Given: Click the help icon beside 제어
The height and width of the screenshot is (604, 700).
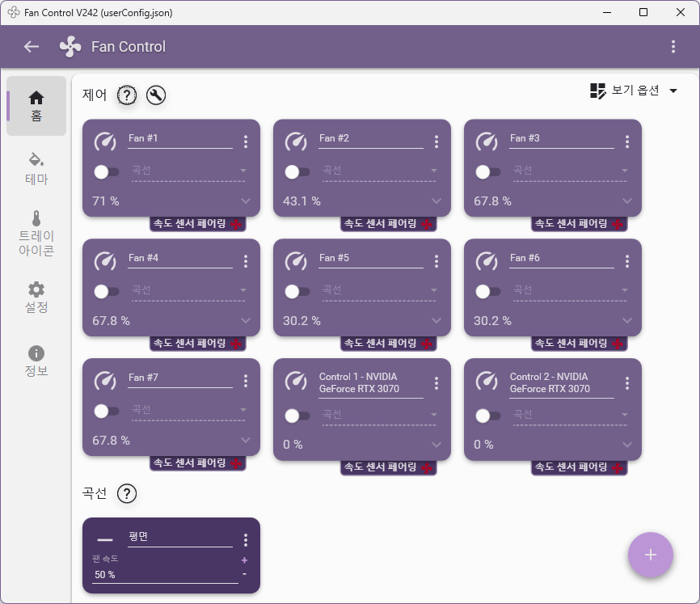Looking at the screenshot, I should click(127, 95).
